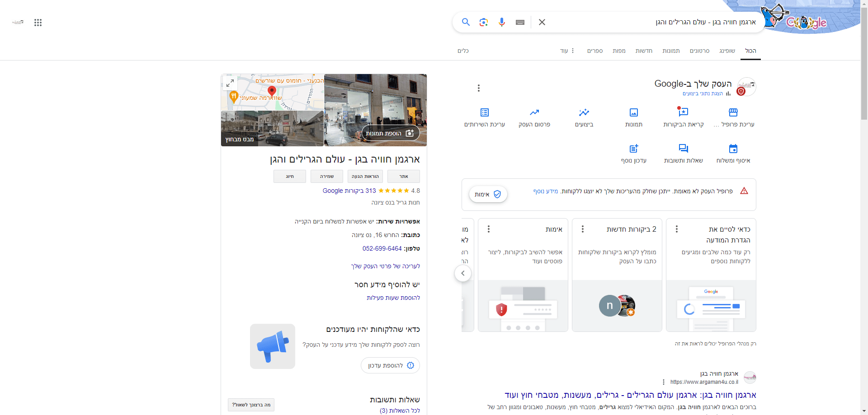Open the הצגת נתוני ביצועים link
This screenshot has width=868, height=415.
pos(703,93)
